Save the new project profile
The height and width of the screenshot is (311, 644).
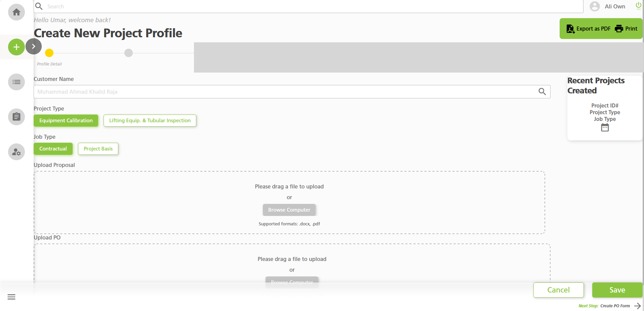coord(617,290)
